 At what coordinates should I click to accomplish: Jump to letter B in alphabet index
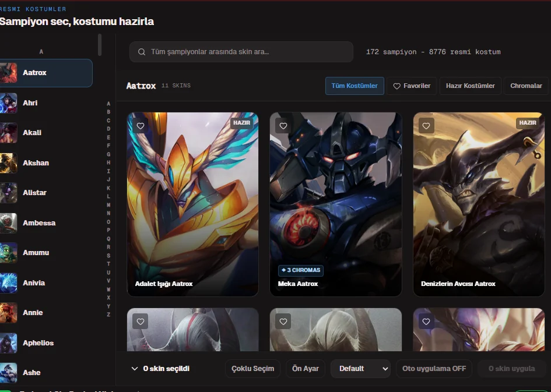pos(108,112)
